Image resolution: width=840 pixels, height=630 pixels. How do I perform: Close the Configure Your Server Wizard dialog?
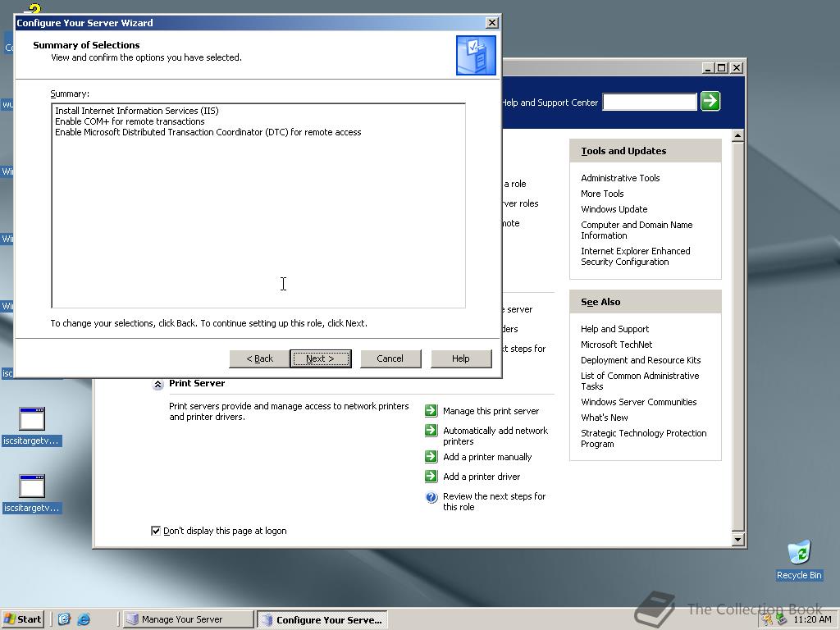[x=491, y=22]
